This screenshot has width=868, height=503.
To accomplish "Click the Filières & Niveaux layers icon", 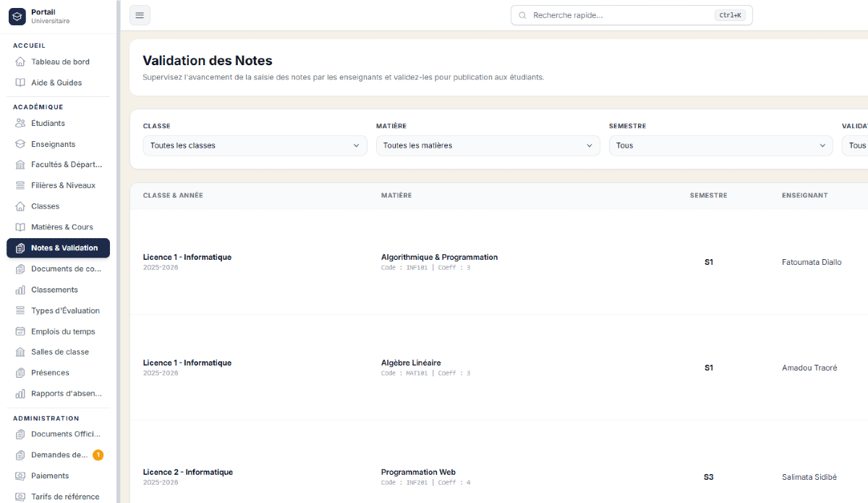I will [x=20, y=185].
